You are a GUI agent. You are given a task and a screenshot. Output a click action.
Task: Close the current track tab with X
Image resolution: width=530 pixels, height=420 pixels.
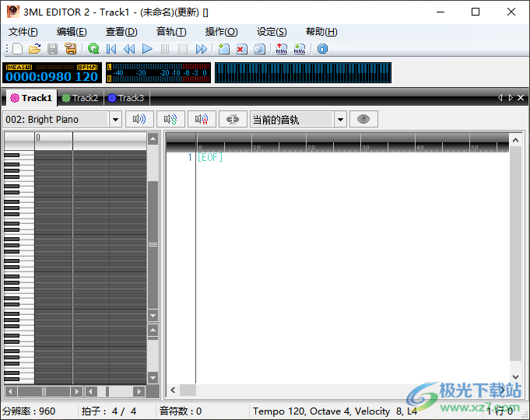(x=521, y=98)
